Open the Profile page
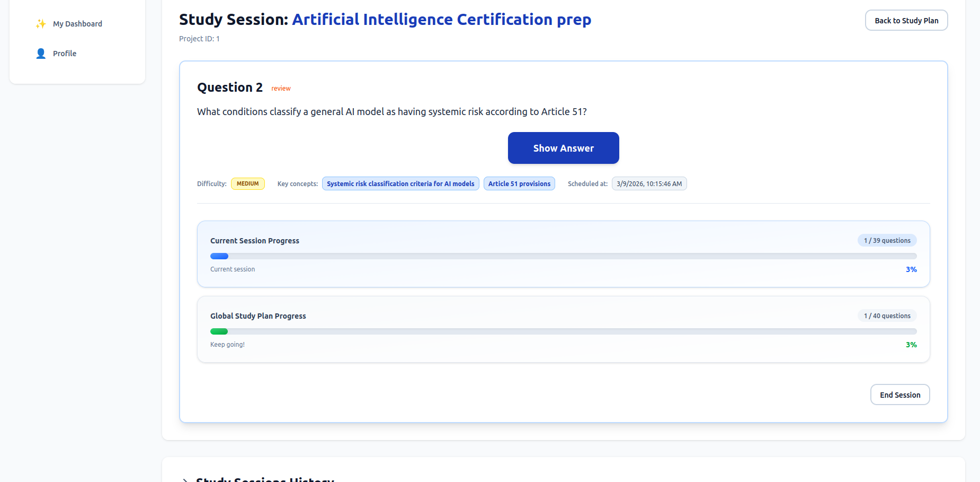 64,53
